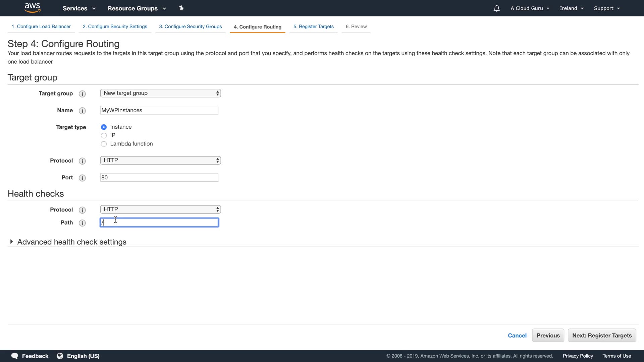The image size is (644, 362).
Task: Click the Feedback speech bubble icon
Action: coord(15,356)
